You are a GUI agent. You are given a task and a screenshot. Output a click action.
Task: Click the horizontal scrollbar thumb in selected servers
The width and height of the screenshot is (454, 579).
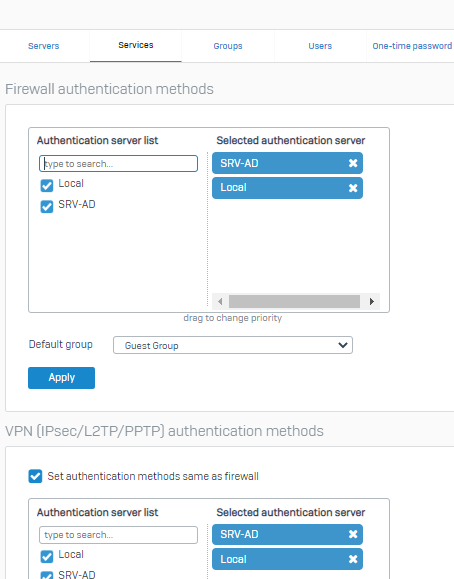(x=294, y=301)
